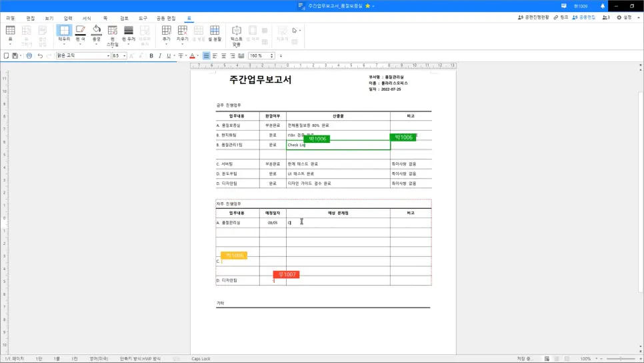Click the user name 현1009

coord(581,6)
